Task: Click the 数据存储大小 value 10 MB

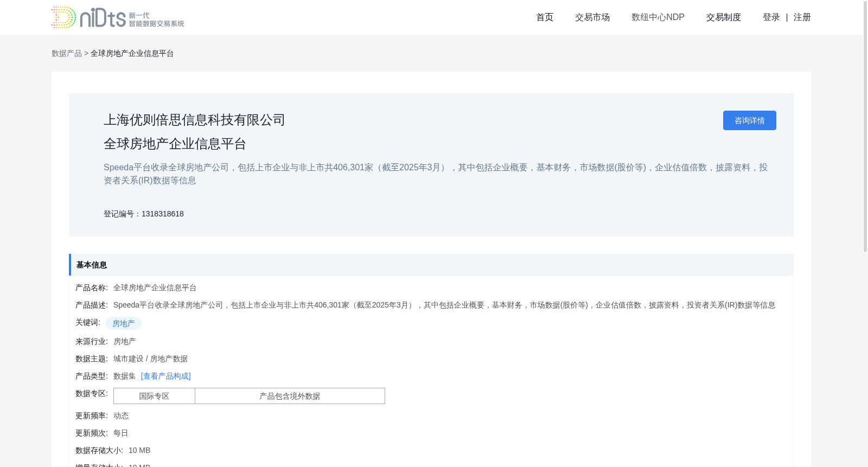Action: point(139,450)
